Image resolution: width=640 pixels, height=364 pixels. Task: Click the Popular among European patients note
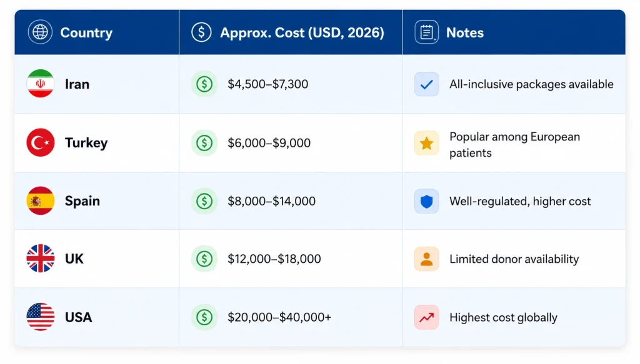click(515, 145)
